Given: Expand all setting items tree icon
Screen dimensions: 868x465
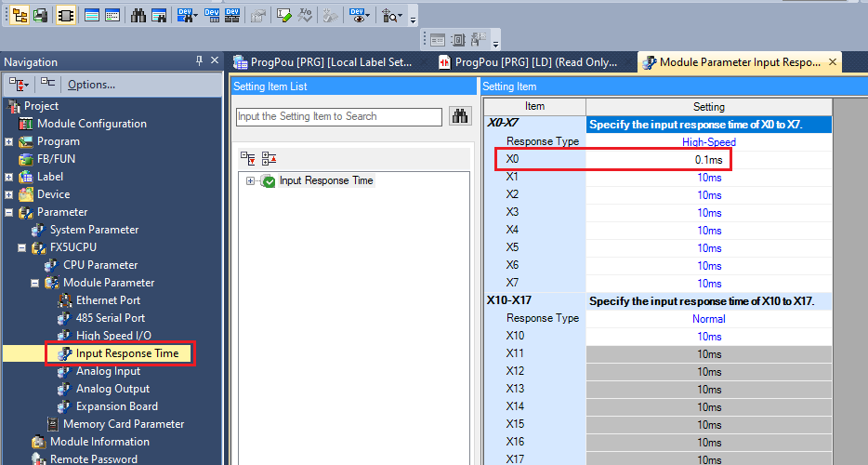Looking at the screenshot, I should (x=248, y=159).
